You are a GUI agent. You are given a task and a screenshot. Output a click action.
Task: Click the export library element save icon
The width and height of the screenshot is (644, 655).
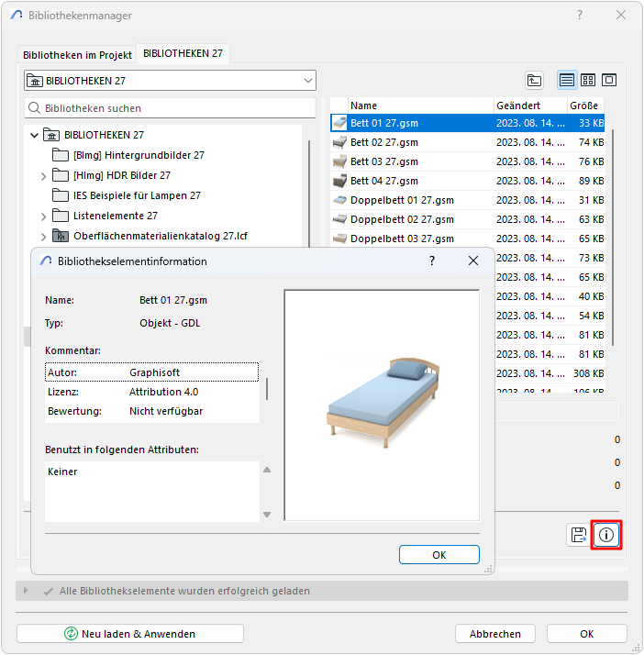(579, 535)
